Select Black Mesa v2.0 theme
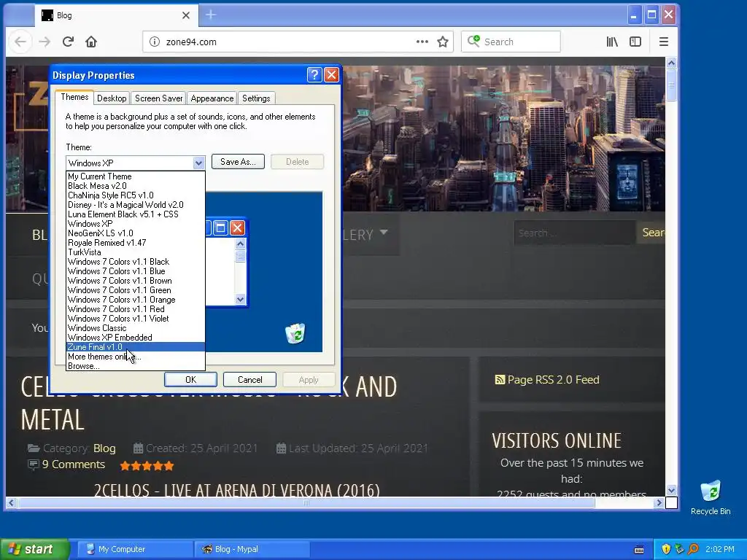 click(135, 186)
